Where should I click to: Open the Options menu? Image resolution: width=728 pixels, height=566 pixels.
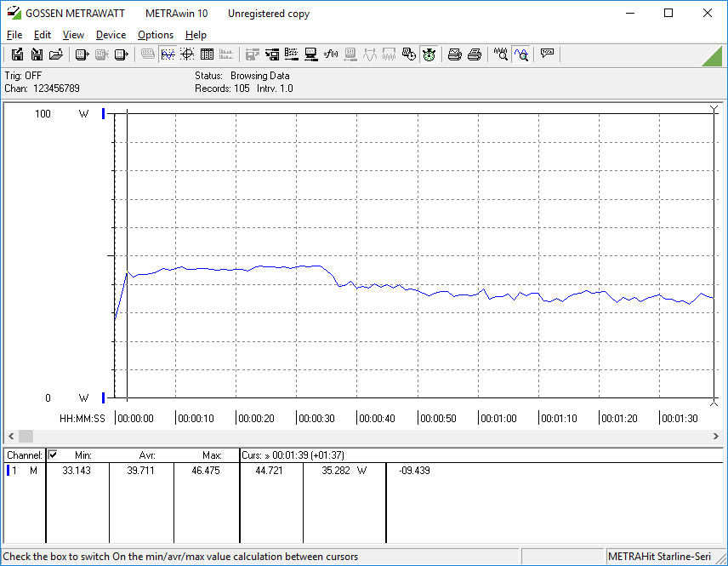coord(156,35)
